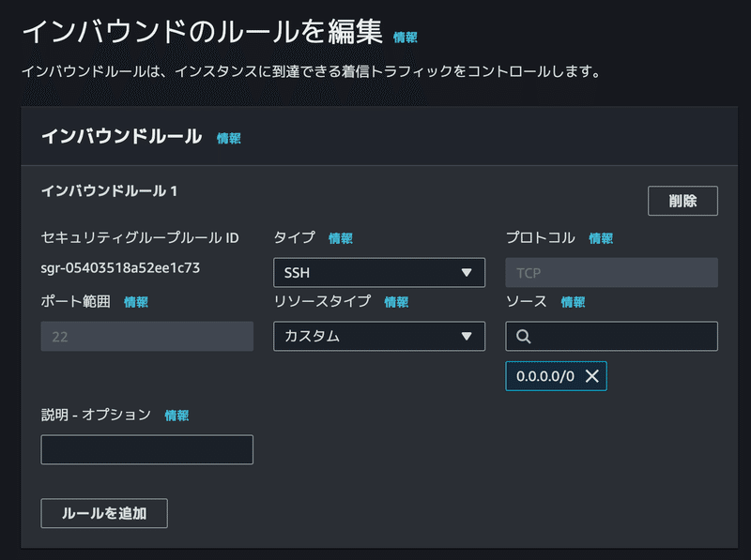Open the 情報 link next to 説明 - オプション

pyautogui.click(x=176, y=415)
